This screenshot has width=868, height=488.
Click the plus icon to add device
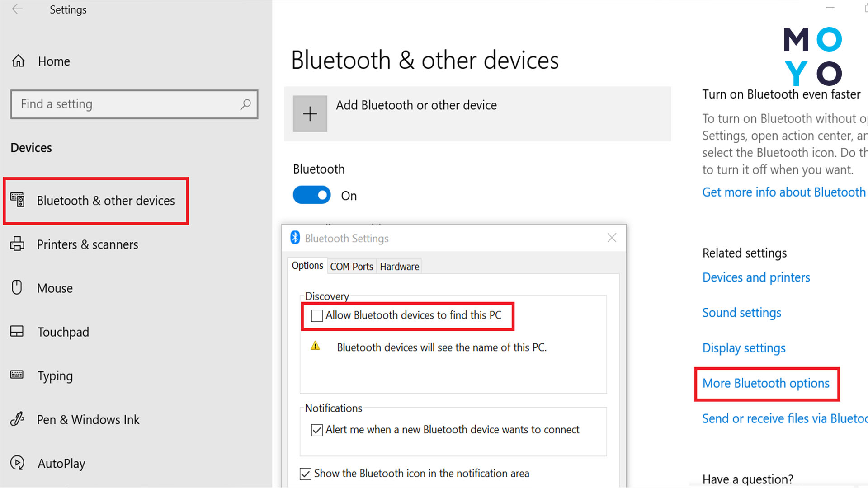310,114
